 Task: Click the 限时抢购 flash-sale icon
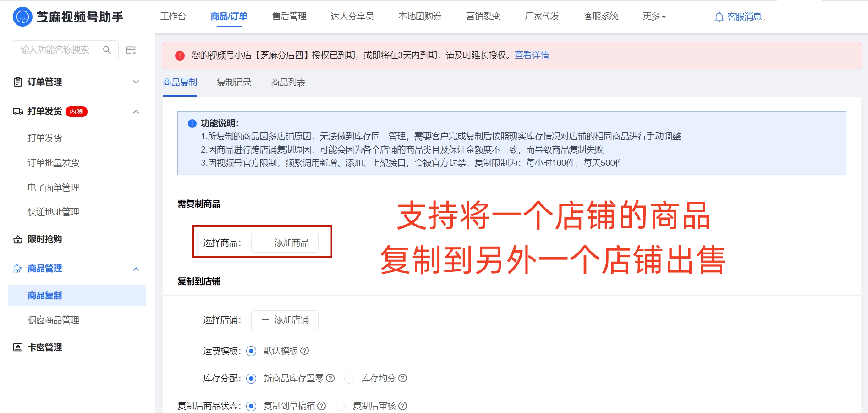pos(17,239)
